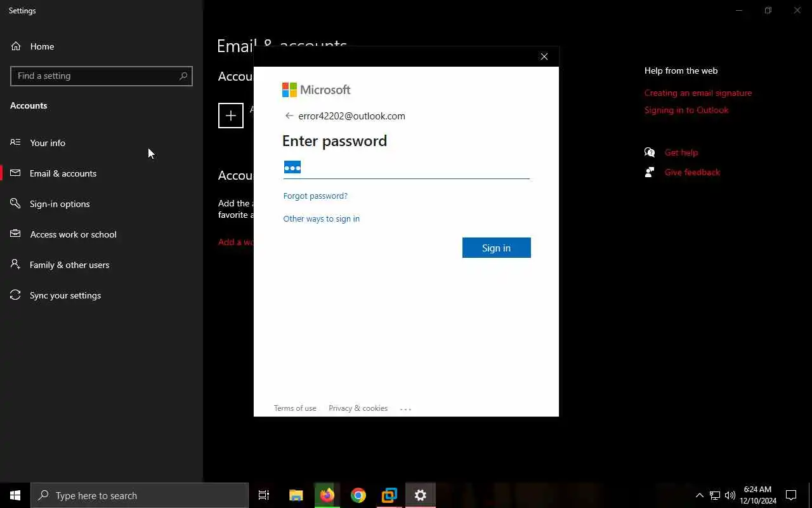The image size is (812, 508).
Task: Open the Terms of use link
Action: coord(295,408)
